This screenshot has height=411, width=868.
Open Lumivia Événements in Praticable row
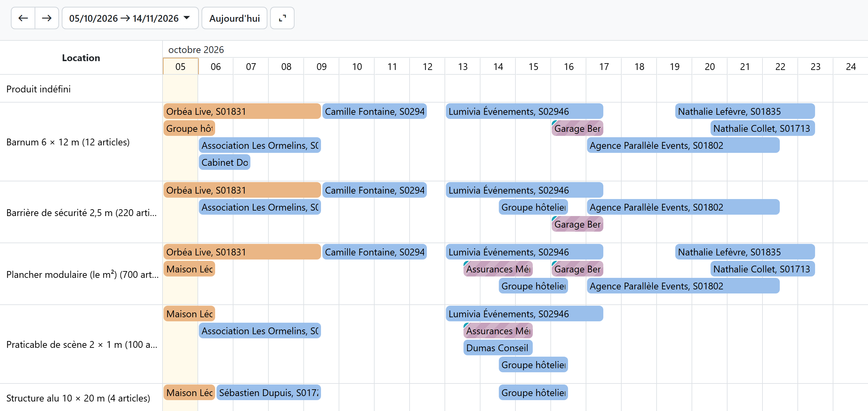pyautogui.click(x=525, y=314)
